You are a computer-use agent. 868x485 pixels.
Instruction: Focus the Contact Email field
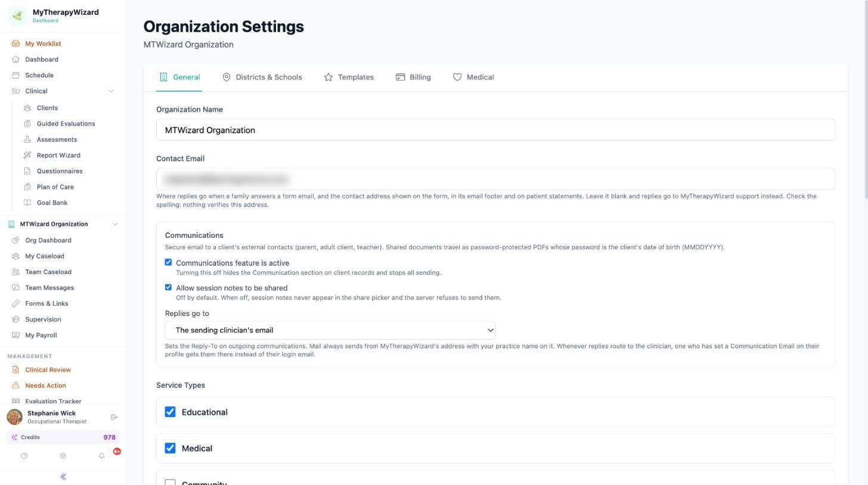click(x=495, y=179)
